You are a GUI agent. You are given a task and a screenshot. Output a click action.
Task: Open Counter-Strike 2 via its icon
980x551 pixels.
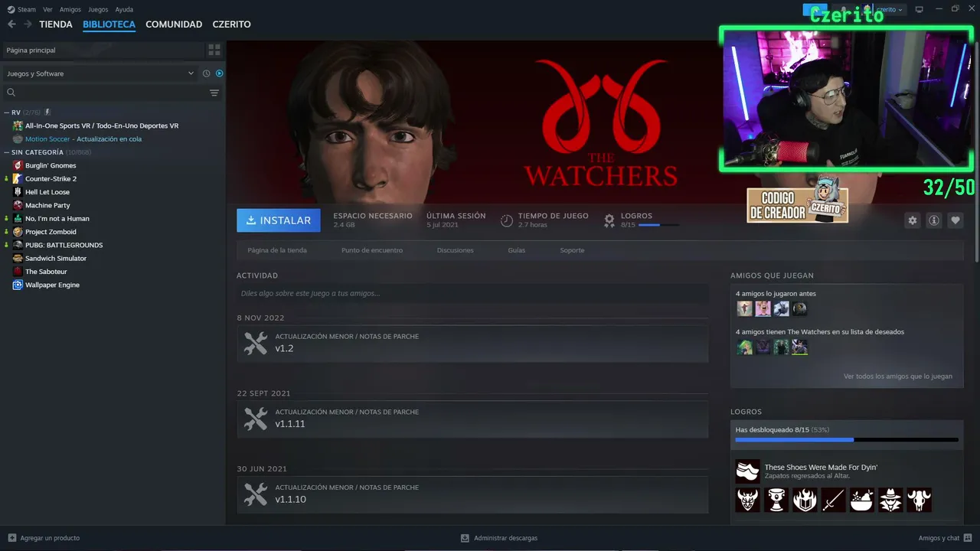(18, 178)
